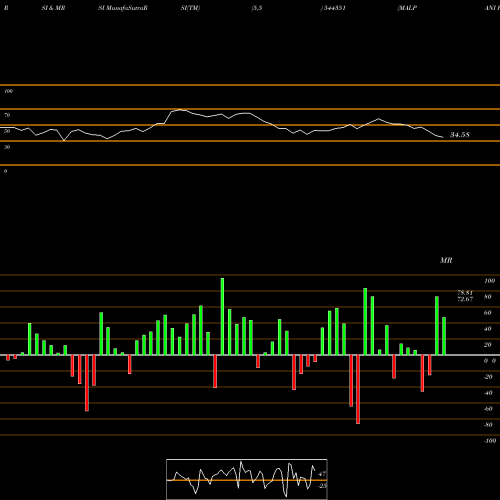Click the longest red bar near -80

point(358,389)
